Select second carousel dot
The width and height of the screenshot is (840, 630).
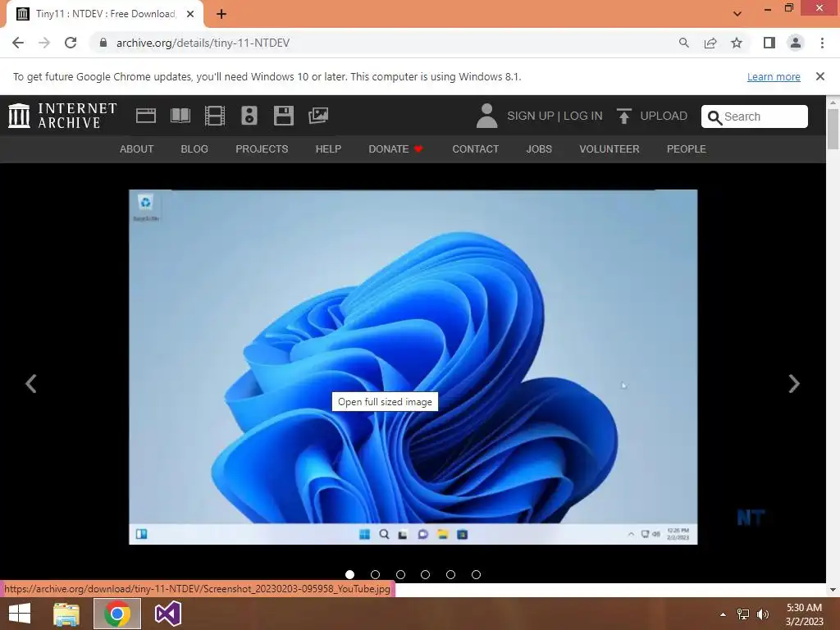pos(375,574)
